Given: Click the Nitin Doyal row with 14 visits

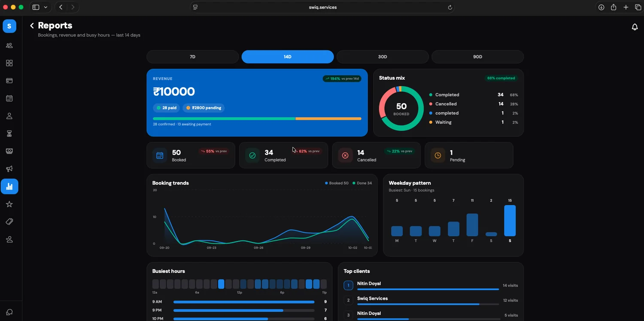Looking at the screenshot, I should (x=431, y=285).
